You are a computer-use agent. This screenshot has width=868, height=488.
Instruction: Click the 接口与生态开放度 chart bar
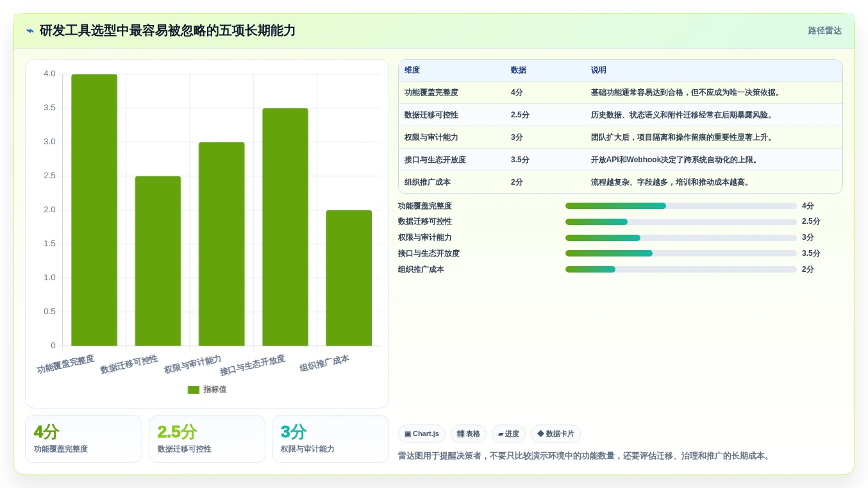coord(285,227)
